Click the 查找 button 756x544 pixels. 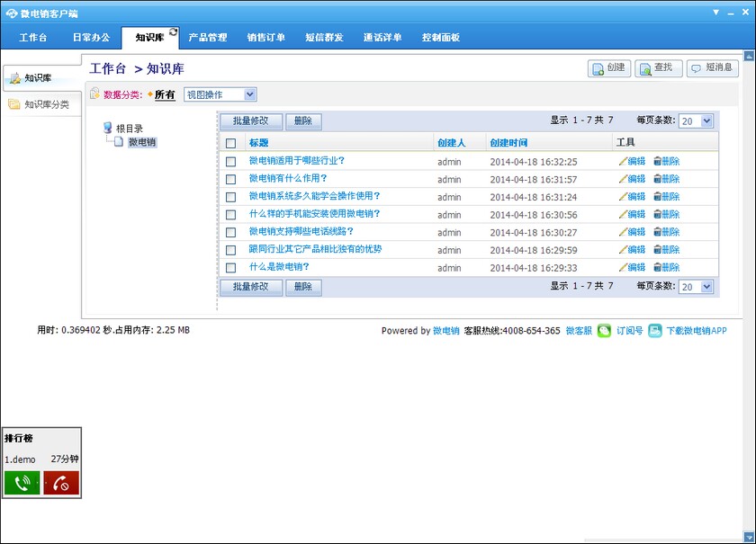659,68
